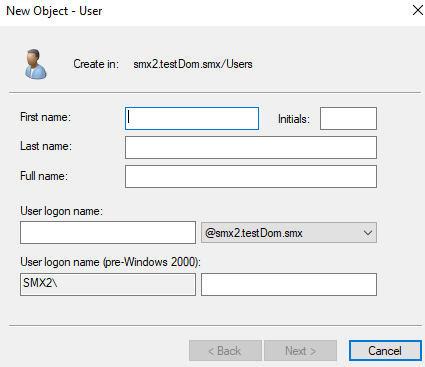Click the pre-Windows 2000 logon name field
The width and height of the screenshot is (425, 367).
(x=289, y=284)
